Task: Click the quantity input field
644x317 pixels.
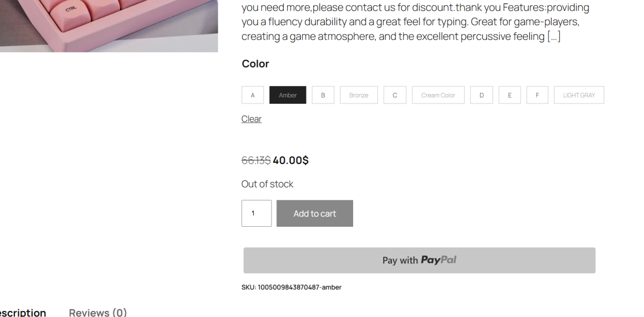Action: (x=257, y=213)
